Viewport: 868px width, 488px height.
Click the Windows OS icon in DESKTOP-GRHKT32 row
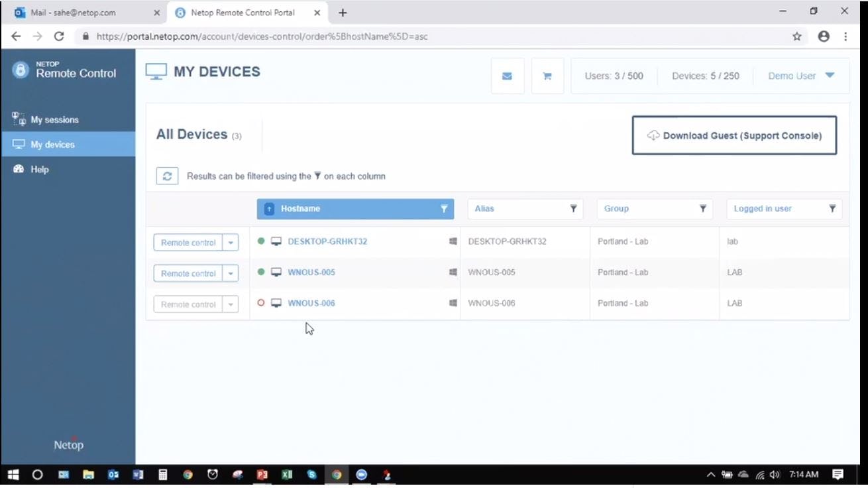(453, 241)
